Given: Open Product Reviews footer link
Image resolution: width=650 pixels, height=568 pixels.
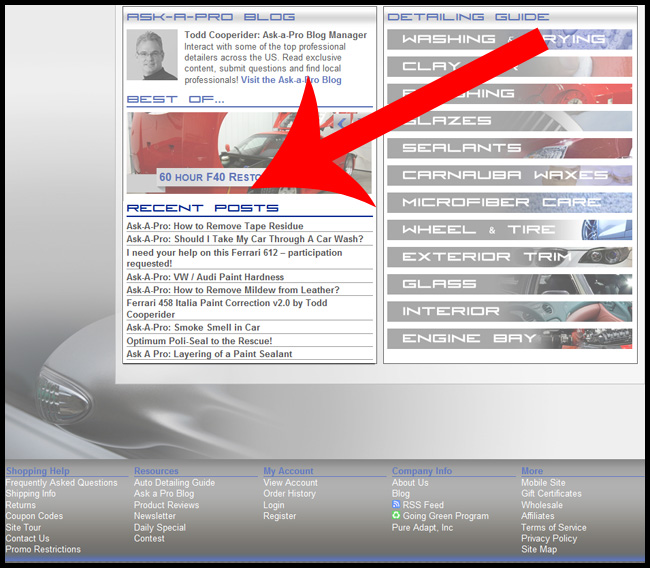Looking at the screenshot, I should pos(167,505).
